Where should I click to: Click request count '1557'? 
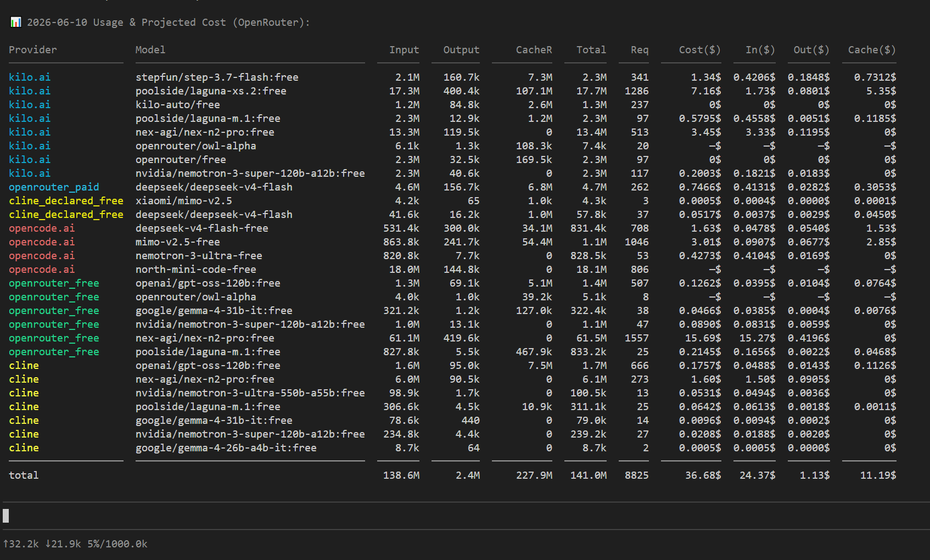coord(637,338)
